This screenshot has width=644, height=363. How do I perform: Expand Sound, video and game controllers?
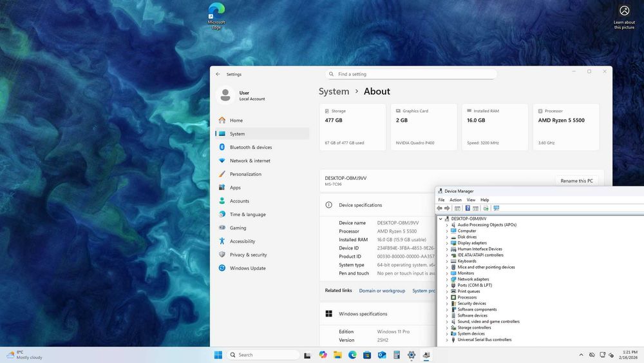click(447, 322)
